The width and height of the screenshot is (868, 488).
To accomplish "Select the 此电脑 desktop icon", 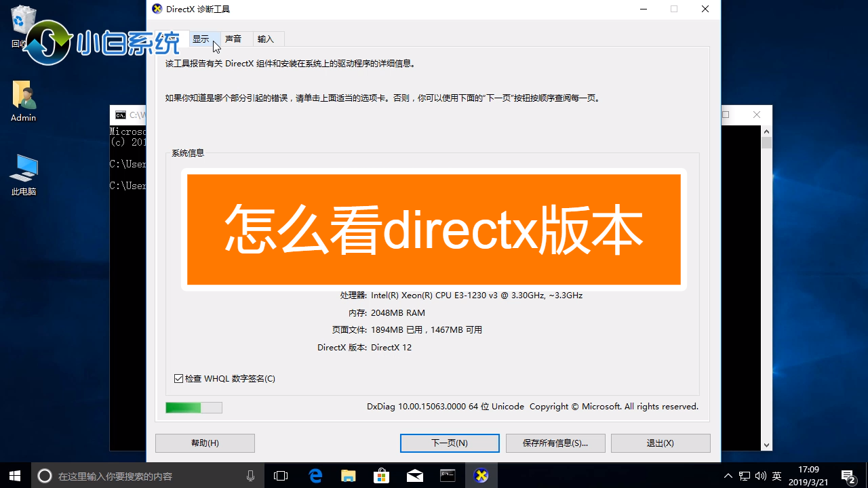I will pos(23,176).
